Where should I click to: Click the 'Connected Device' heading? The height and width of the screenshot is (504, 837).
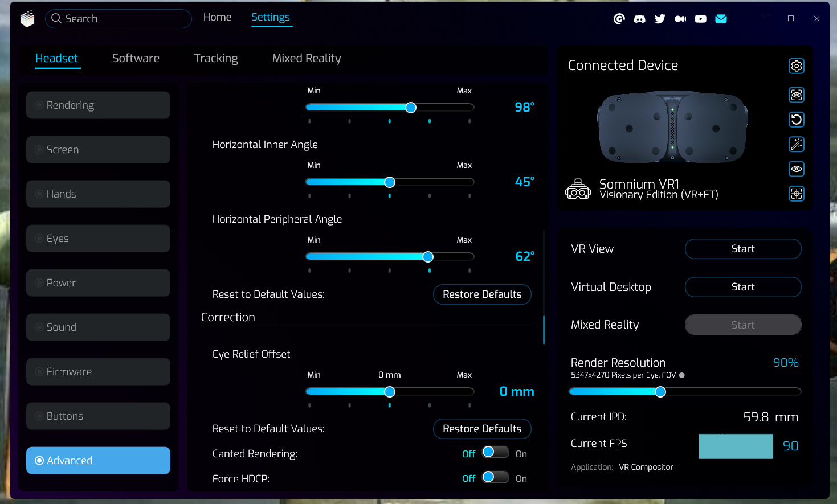(623, 65)
